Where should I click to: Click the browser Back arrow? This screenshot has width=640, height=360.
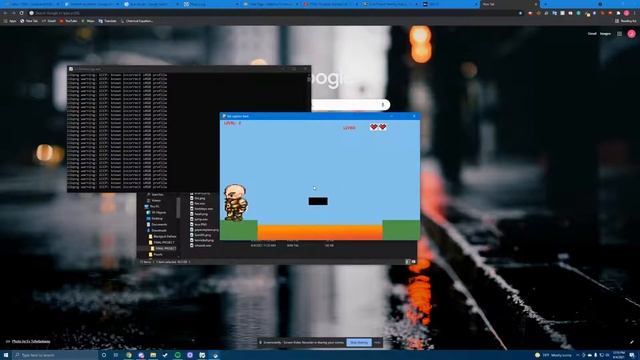[x=5, y=13]
